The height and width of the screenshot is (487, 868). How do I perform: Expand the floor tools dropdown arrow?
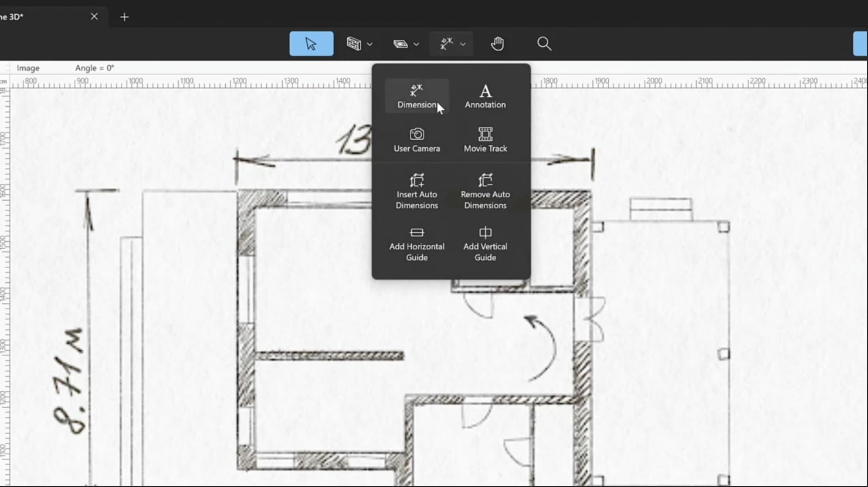(x=416, y=44)
